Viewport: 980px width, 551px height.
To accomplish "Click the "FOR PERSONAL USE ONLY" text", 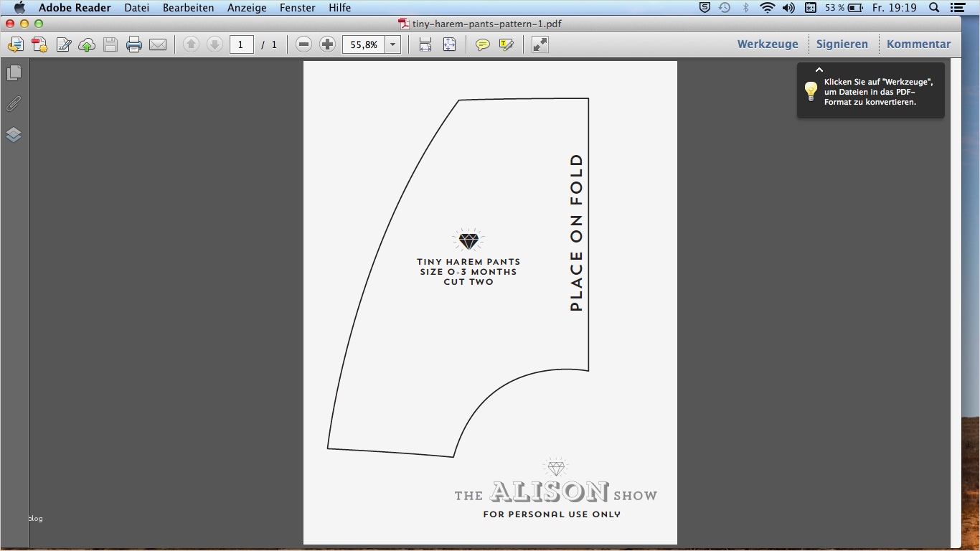I will click(x=552, y=514).
